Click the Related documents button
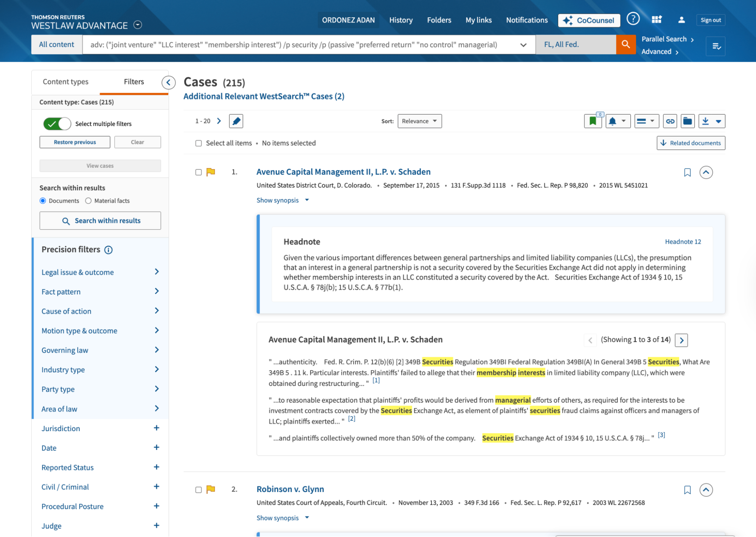The image size is (756, 537). point(691,143)
